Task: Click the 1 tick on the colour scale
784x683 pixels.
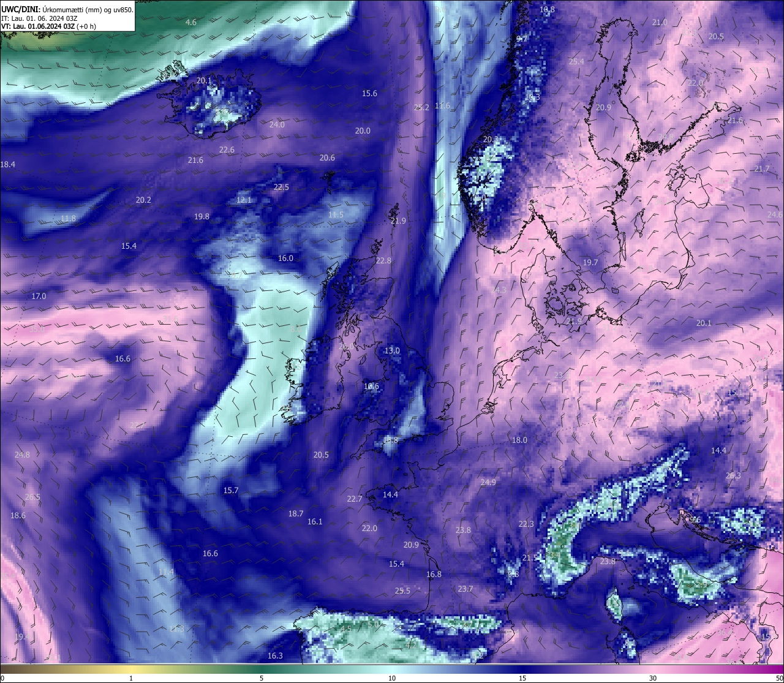Action: [x=131, y=678]
